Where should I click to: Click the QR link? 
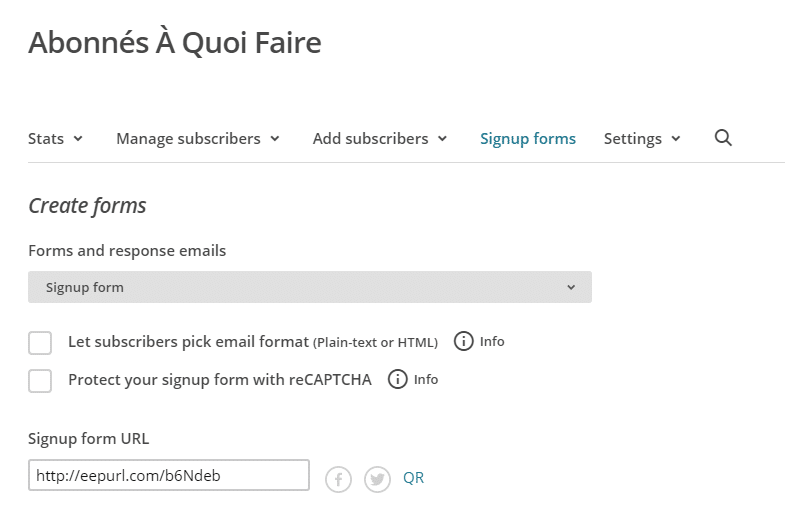point(414,478)
